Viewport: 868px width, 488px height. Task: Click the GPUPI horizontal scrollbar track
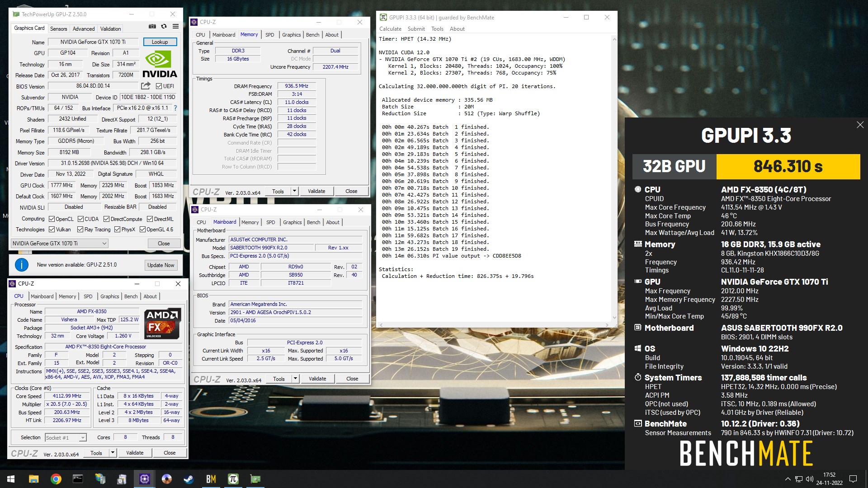(x=495, y=324)
